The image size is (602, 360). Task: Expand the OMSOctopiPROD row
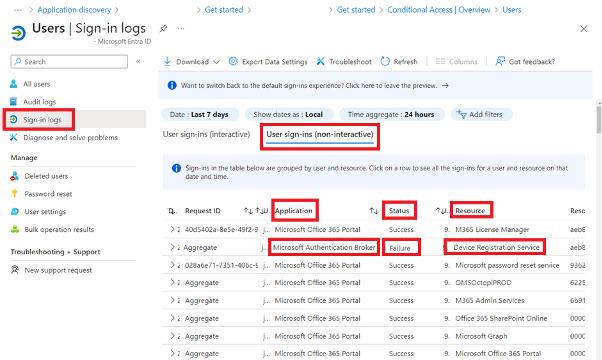172,282
